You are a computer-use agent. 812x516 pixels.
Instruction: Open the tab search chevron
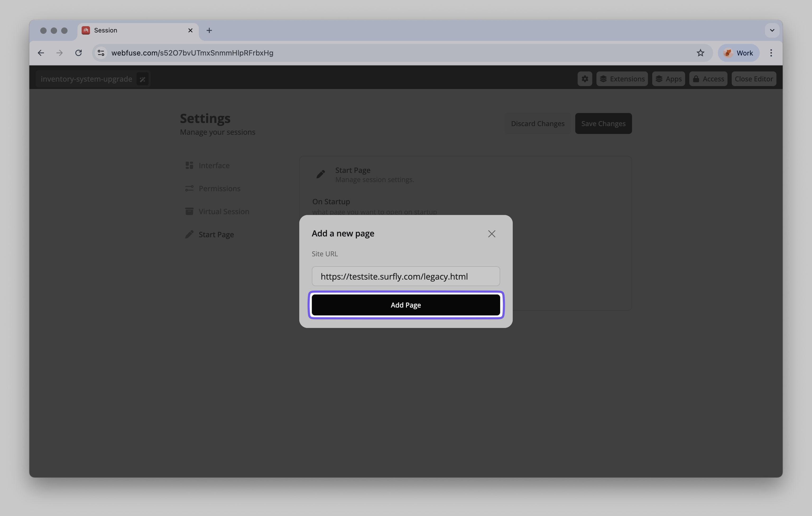[772, 30]
